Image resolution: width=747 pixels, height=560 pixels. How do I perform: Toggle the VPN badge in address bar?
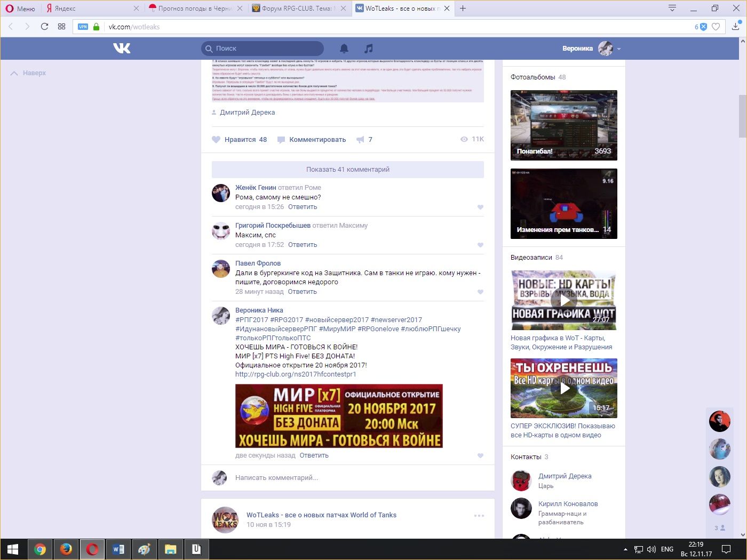click(83, 27)
